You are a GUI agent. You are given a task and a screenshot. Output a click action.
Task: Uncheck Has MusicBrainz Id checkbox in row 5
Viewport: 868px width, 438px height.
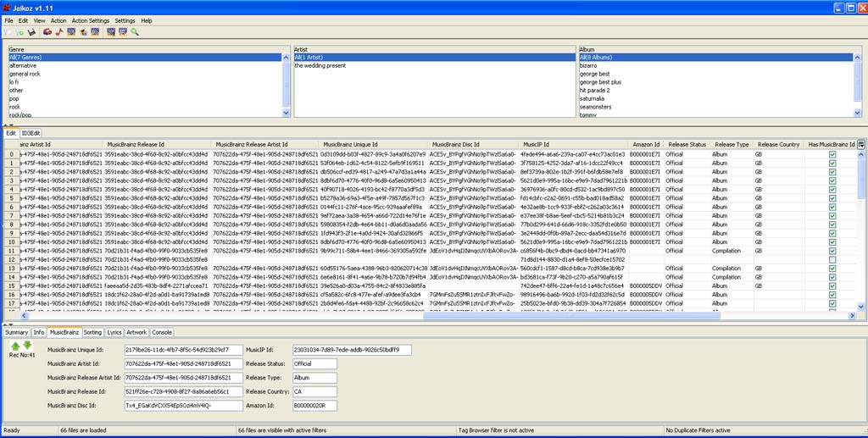pyautogui.click(x=832, y=198)
